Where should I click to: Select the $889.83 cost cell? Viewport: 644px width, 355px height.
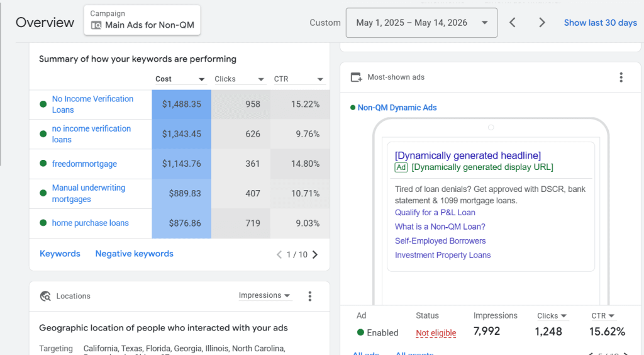pos(182,193)
